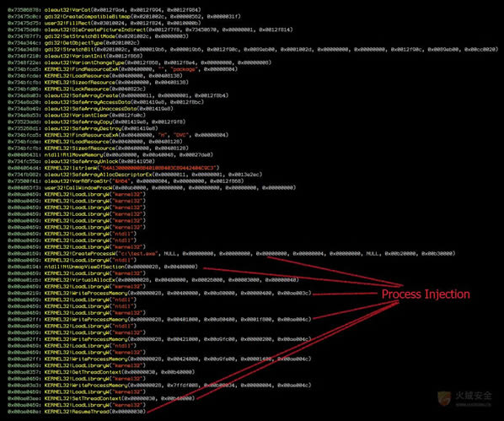
Task: Click the oleaut32!SafeArrayCreate call line
Action: tap(118, 95)
